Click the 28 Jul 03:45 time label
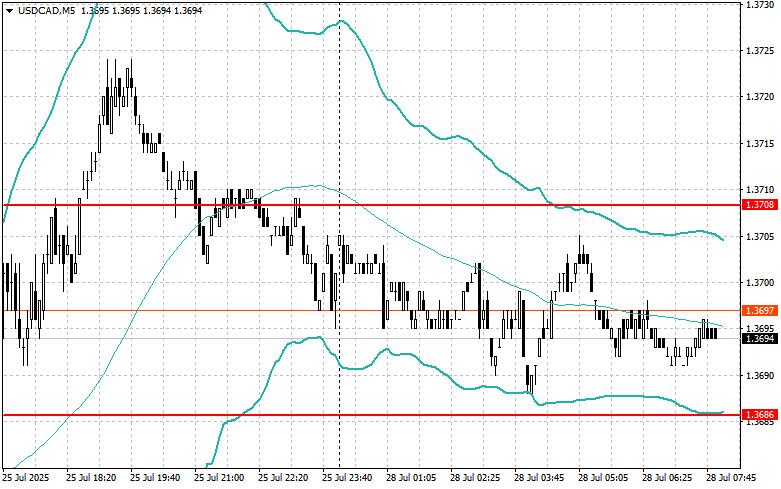Image resolution: width=781 pixels, height=489 pixels. coord(539,478)
